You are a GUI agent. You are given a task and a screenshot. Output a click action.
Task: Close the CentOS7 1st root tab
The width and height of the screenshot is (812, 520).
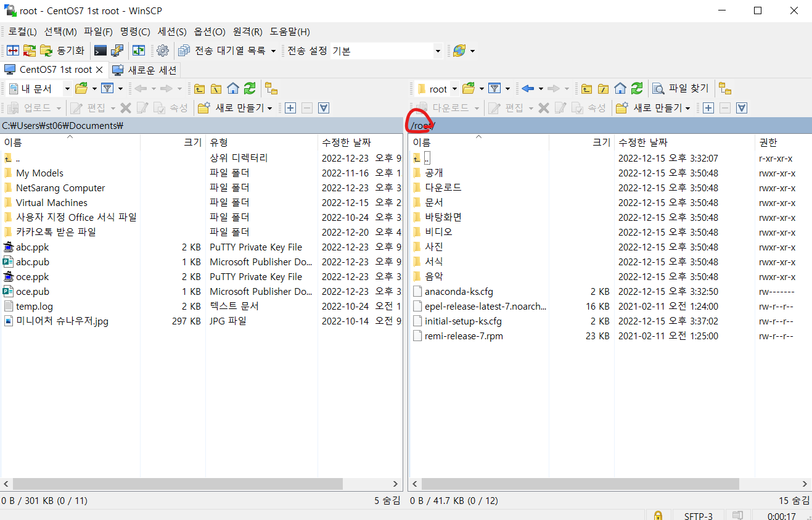(x=100, y=70)
